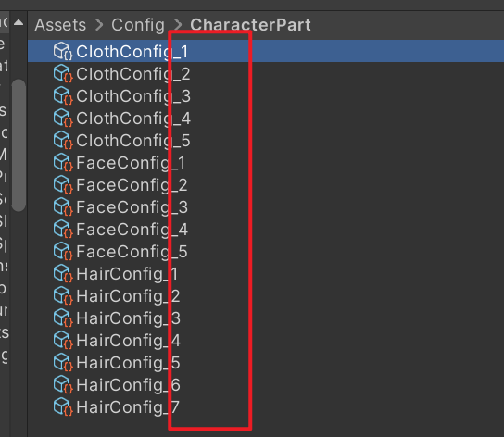Click the HairConfig_5 asset icon
The width and height of the screenshot is (504, 437).
(x=63, y=362)
